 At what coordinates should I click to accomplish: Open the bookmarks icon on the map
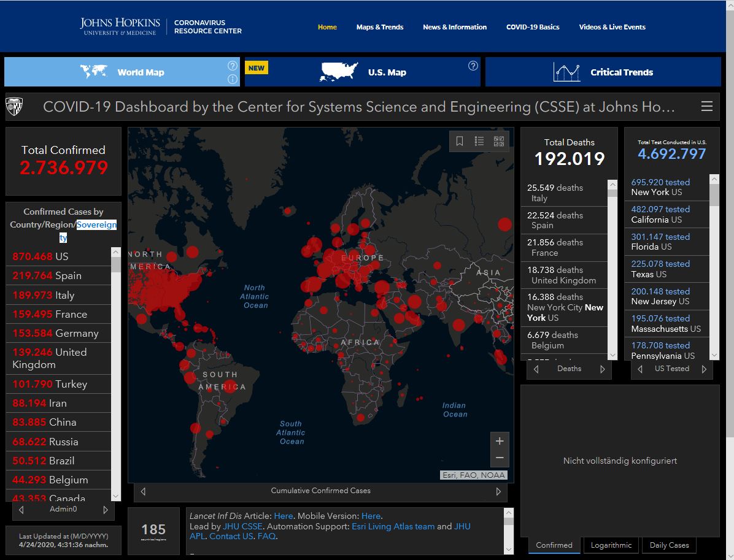tap(460, 141)
